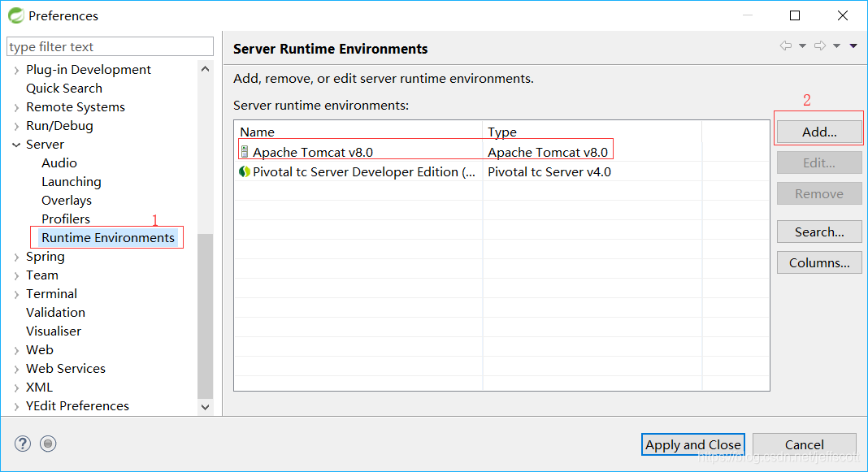This screenshot has width=868, height=472.
Task: Open the view menu triangle dropdown
Action: (x=853, y=46)
